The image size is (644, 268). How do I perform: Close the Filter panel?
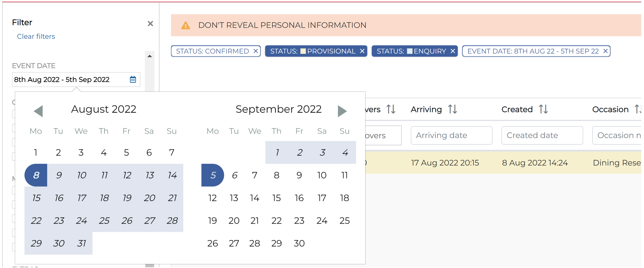click(150, 24)
